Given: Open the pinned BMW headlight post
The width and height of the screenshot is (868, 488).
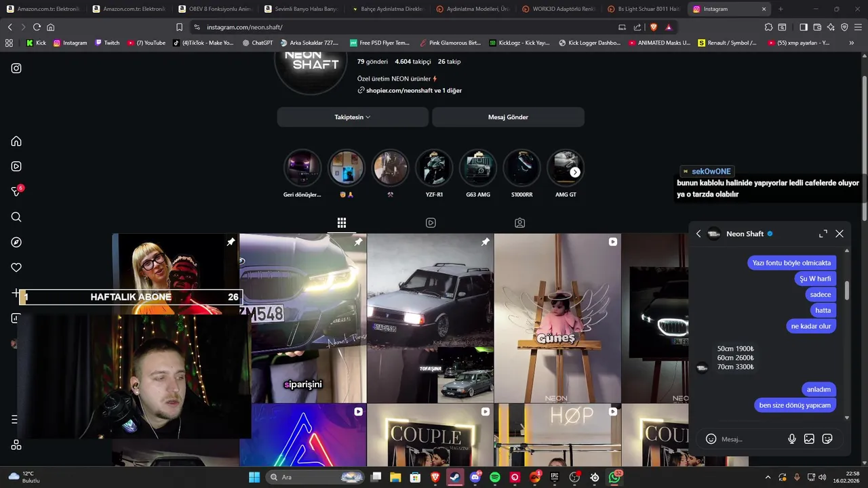Looking at the screenshot, I should pyautogui.click(x=303, y=319).
